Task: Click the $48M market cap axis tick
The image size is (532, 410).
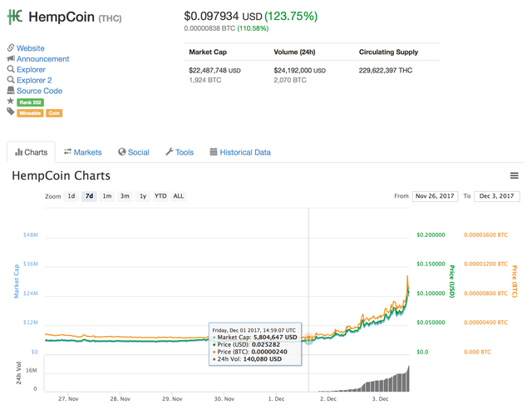Action: (x=31, y=235)
